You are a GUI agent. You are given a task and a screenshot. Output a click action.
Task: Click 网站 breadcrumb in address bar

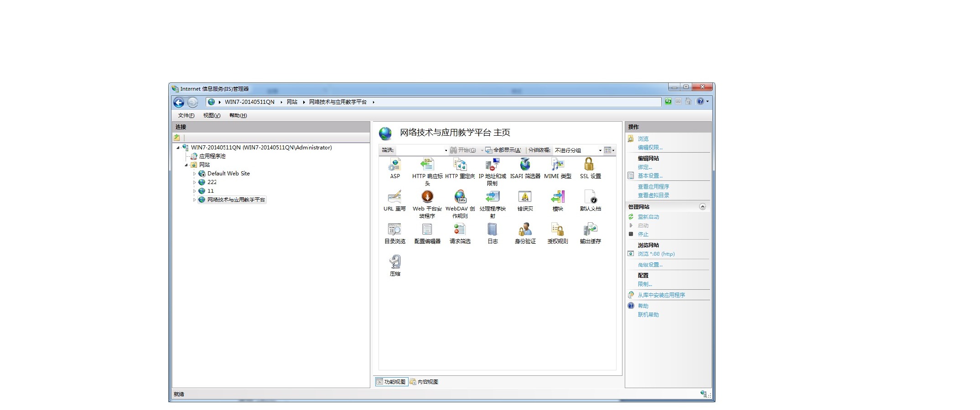[x=292, y=102]
